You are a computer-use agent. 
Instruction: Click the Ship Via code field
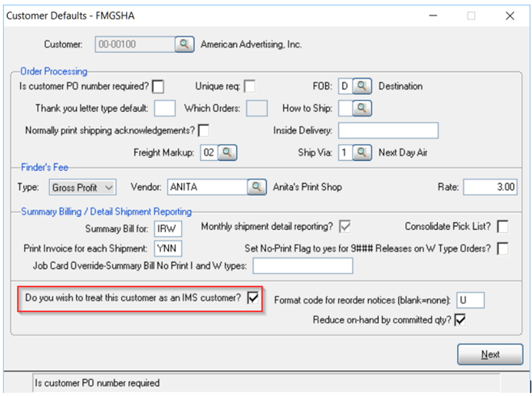(x=345, y=153)
